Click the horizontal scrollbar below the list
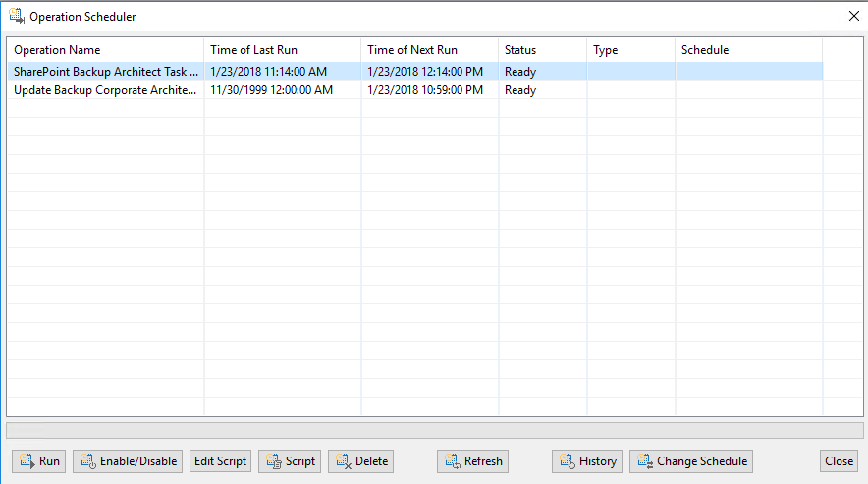The image size is (868, 484). click(435, 430)
